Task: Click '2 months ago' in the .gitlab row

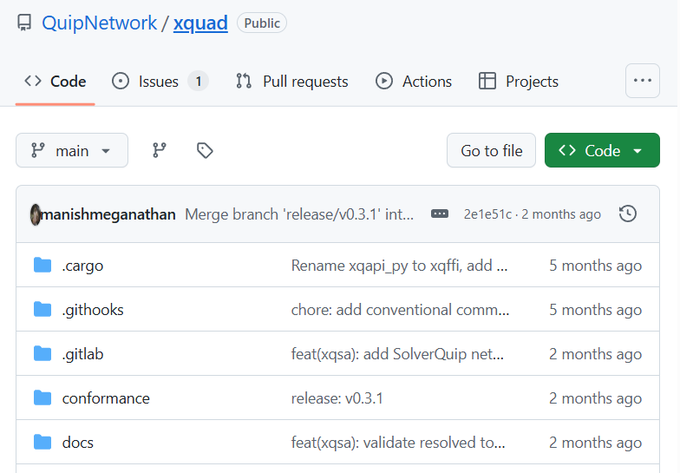Action: click(595, 354)
